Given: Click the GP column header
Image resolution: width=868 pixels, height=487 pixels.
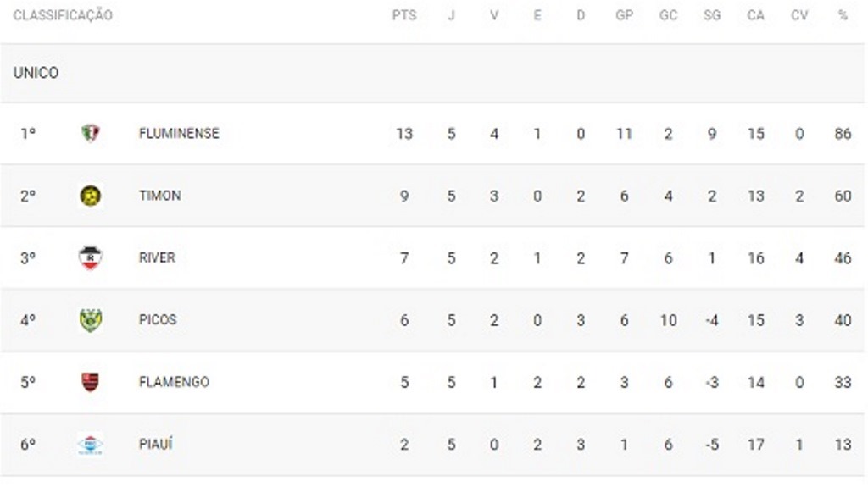Looking at the screenshot, I should pos(624,15).
